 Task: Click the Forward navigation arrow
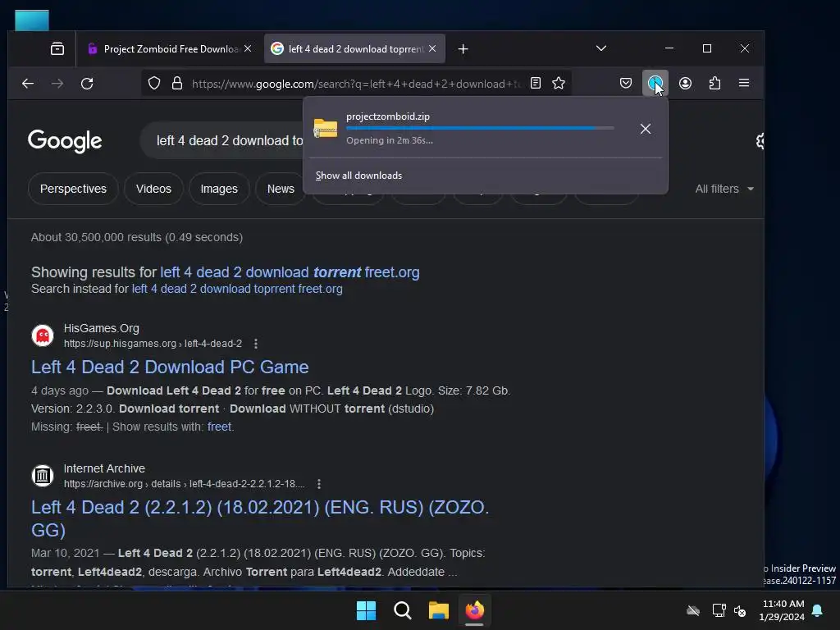tap(57, 83)
